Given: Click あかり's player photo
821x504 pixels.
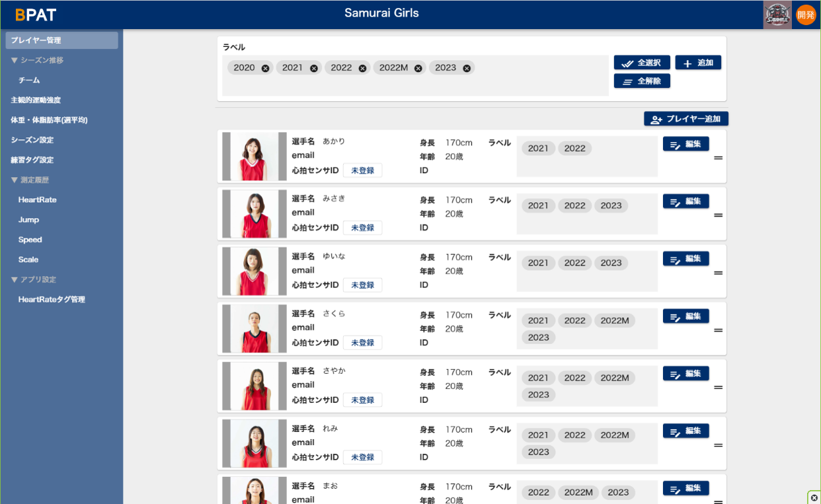Looking at the screenshot, I should 254,157.
